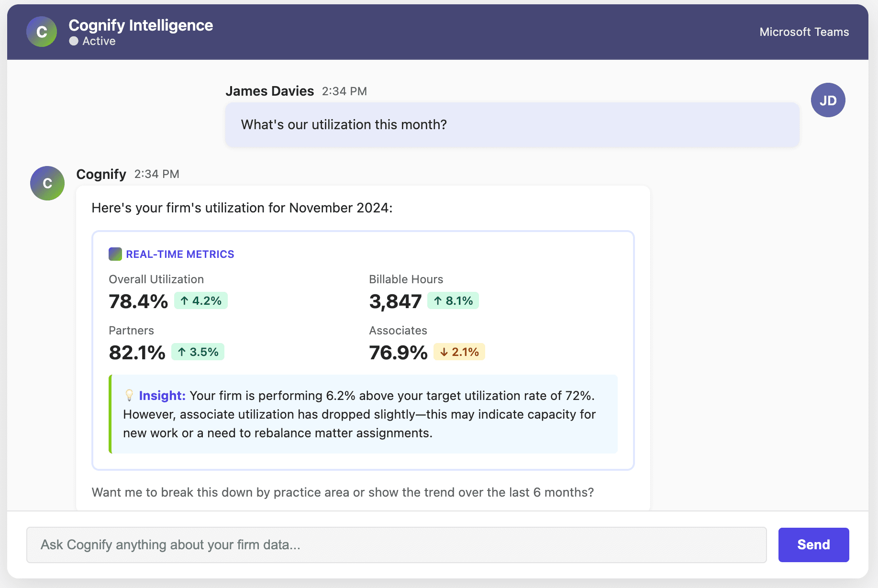
Task: Select the Cognify Intelligence header title
Action: point(141,25)
